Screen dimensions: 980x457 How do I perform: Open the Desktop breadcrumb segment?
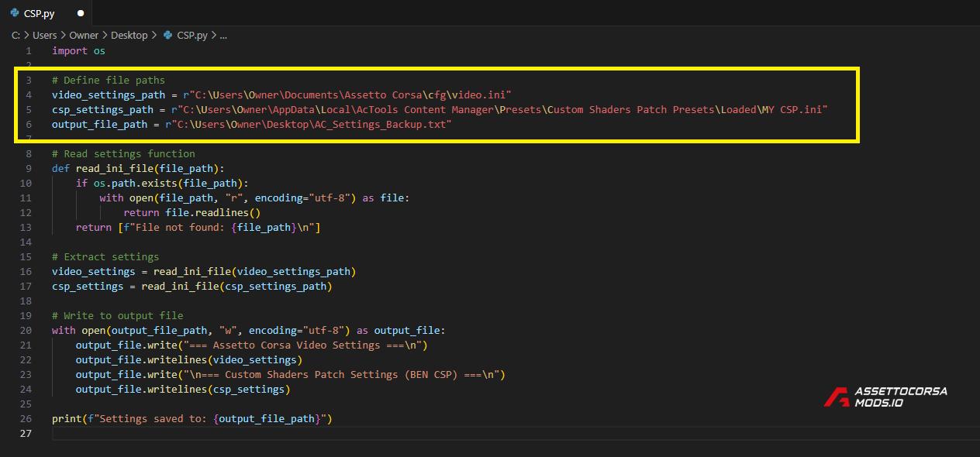129,35
